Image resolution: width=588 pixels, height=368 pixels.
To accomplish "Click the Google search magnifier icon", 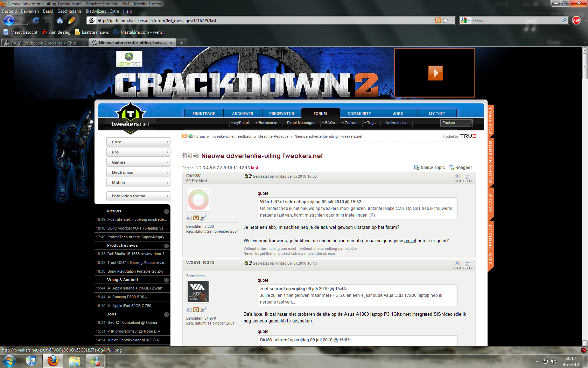I will pyautogui.click(x=564, y=20).
